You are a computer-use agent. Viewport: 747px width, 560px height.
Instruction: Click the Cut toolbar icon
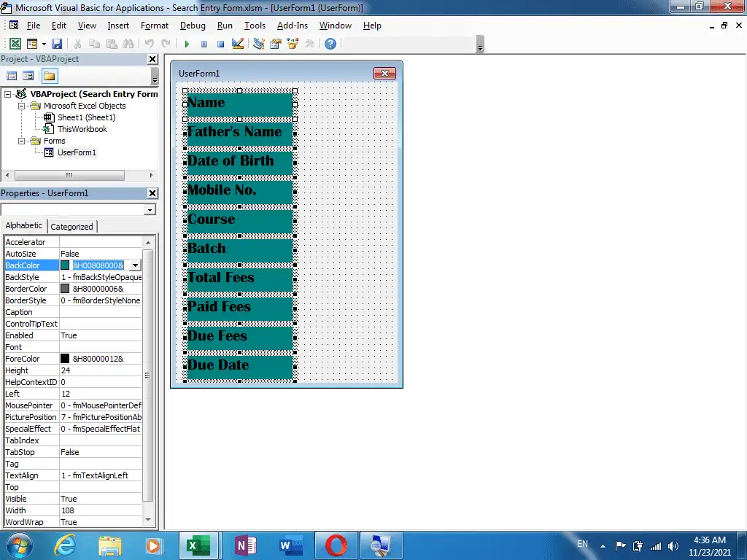(x=77, y=44)
